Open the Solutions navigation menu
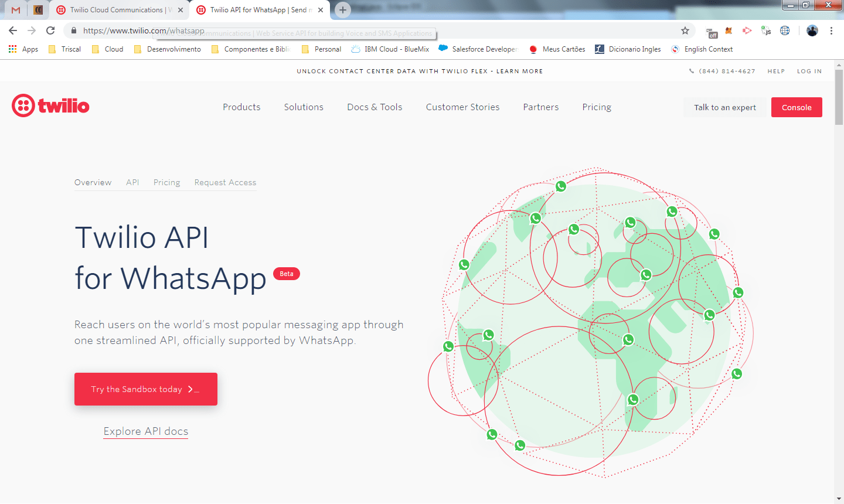 click(304, 107)
